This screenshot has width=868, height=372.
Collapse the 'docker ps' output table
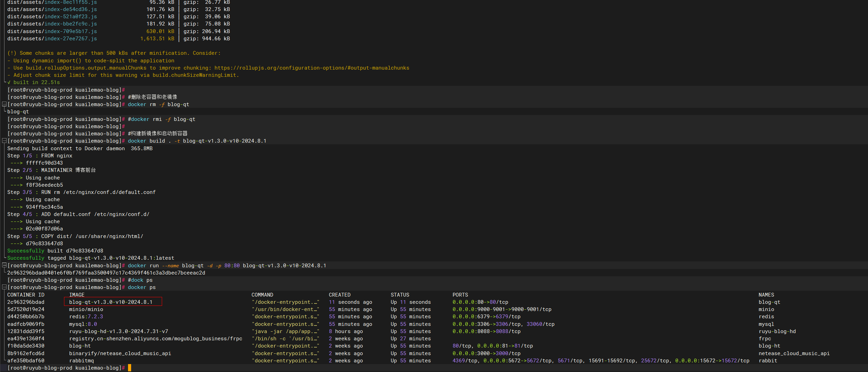coord(4,287)
